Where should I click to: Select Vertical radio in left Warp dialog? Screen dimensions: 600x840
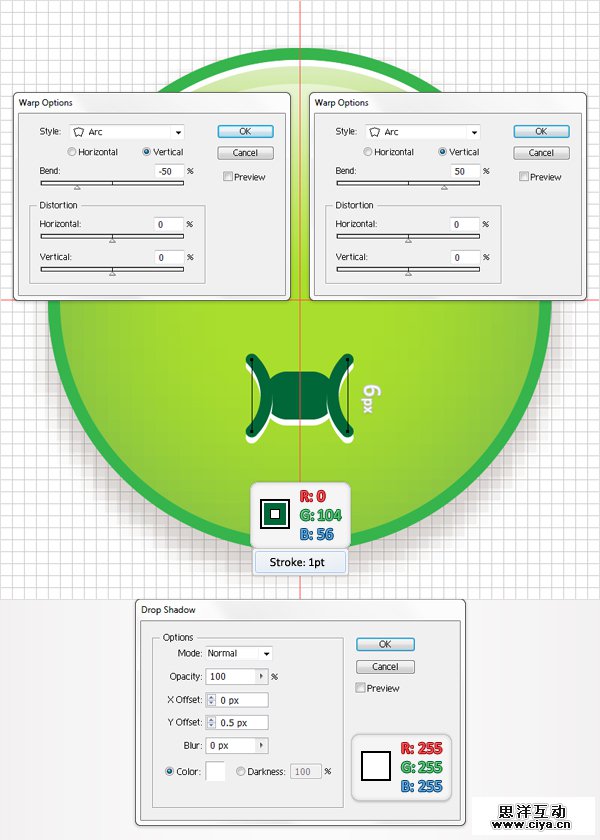pos(146,152)
